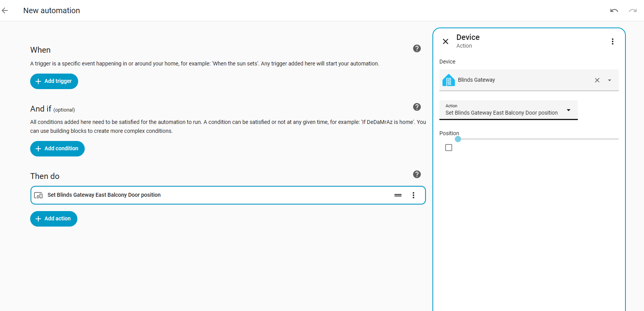The width and height of the screenshot is (644, 311).
Task: Click the Device field containing Blinds Gateway
Action: (529, 80)
